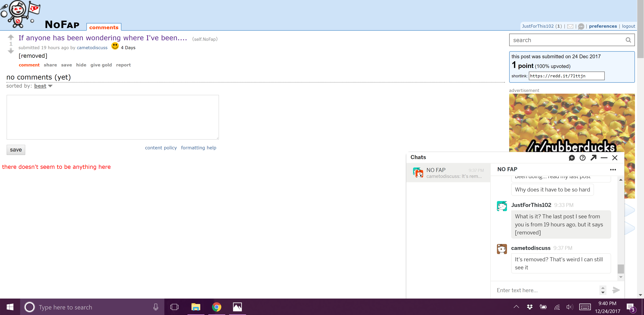The width and height of the screenshot is (644, 315).
Task: Open Task View on the taskbar
Action: pos(174,307)
